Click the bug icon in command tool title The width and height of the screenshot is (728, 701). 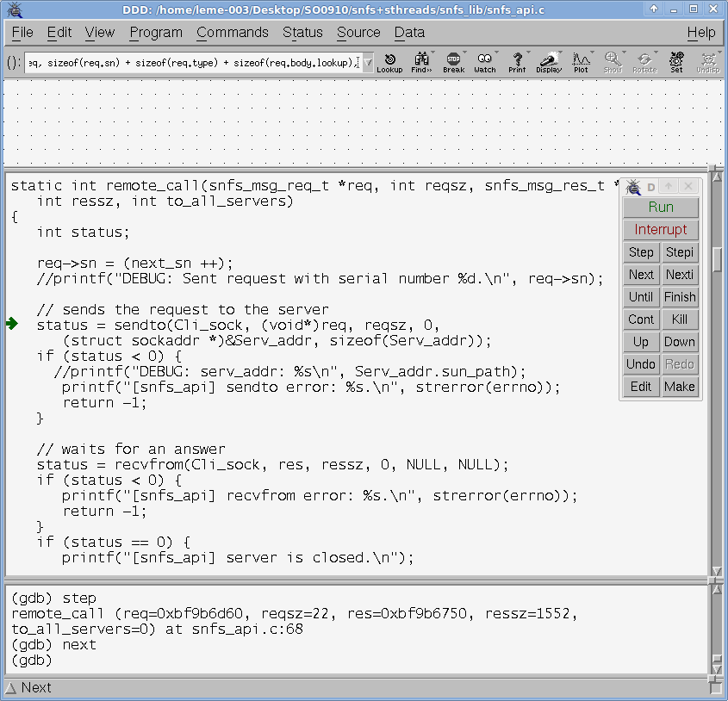pos(632,187)
